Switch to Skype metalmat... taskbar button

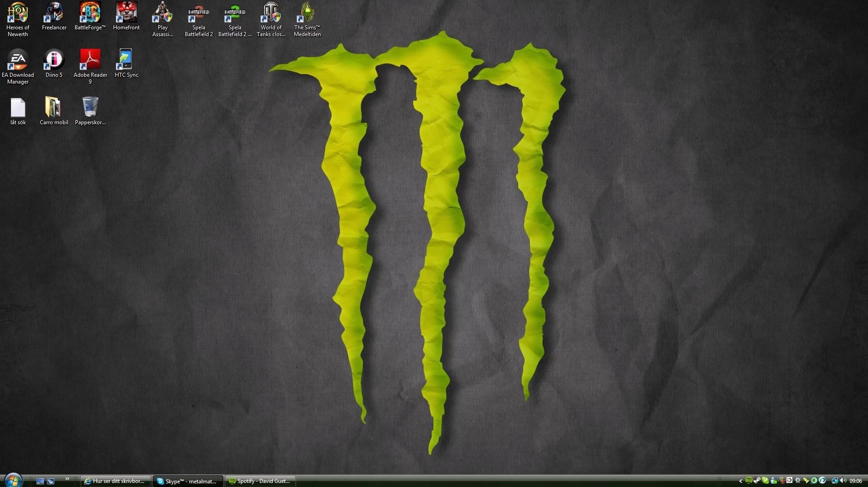188,481
